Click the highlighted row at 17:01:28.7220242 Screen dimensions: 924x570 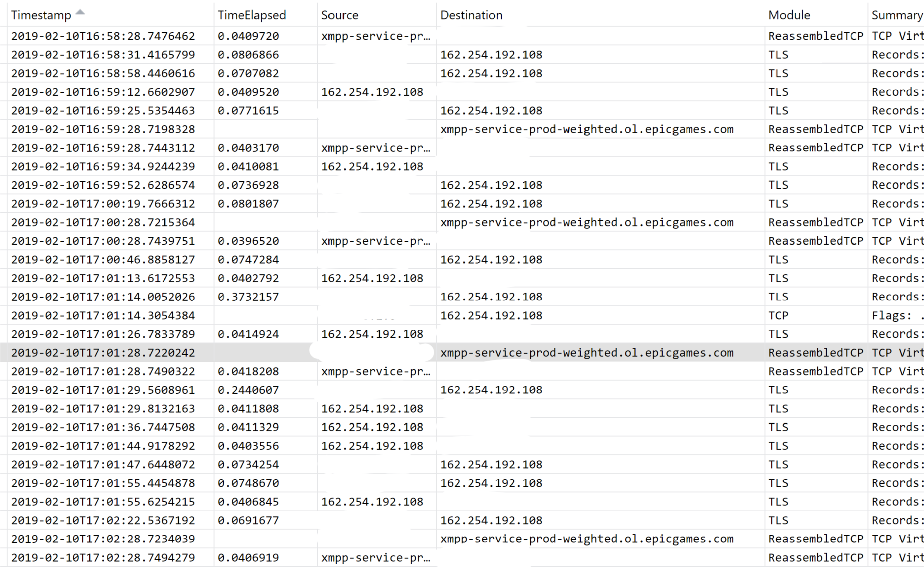(x=103, y=353)
